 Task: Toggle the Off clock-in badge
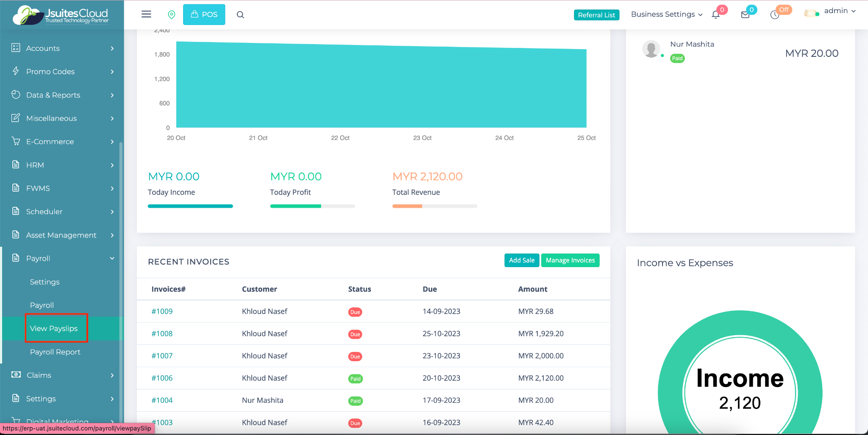(784, 10)
